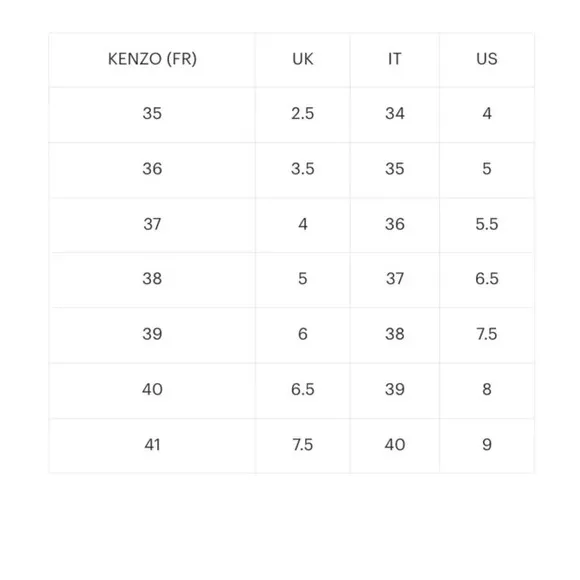Click the IT 34 cell
Image resolution: width=580 pixels, height=580 pixels.
(395, 114)
